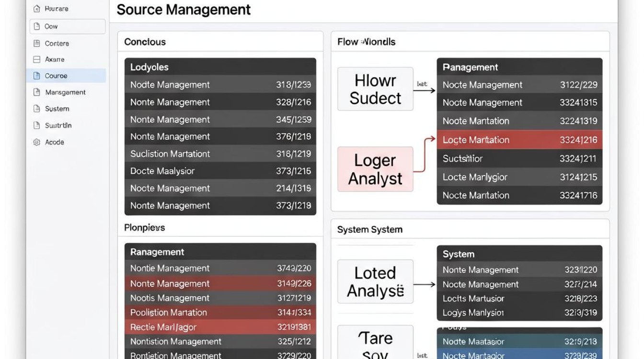
Task: Select the blue Nodte Martagior row
Action: click(x=520, y=355)
